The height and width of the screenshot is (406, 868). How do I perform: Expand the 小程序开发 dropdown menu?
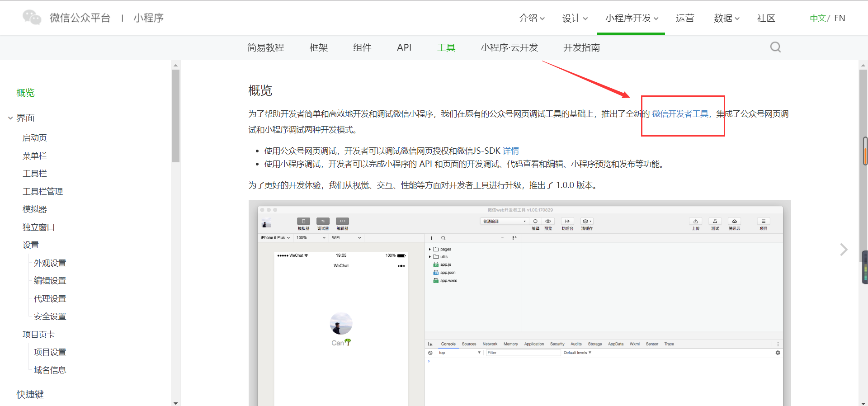[x=632, y=18]
